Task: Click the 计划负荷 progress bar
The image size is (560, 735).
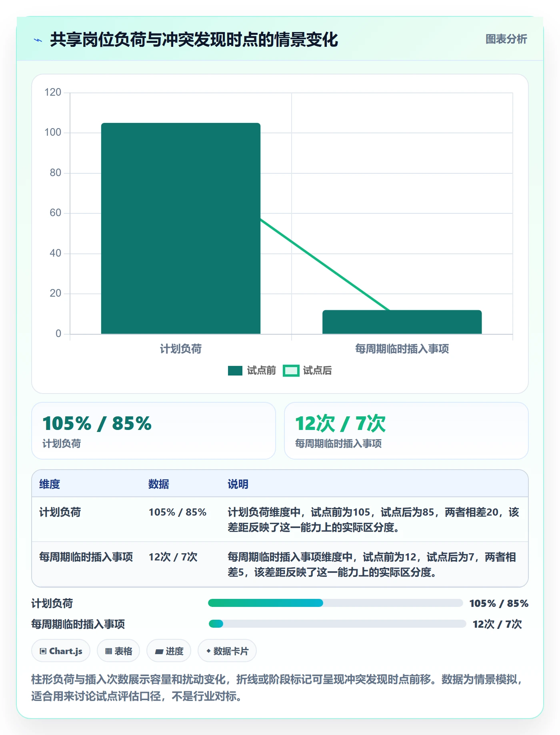Action: tap(335, 603)
